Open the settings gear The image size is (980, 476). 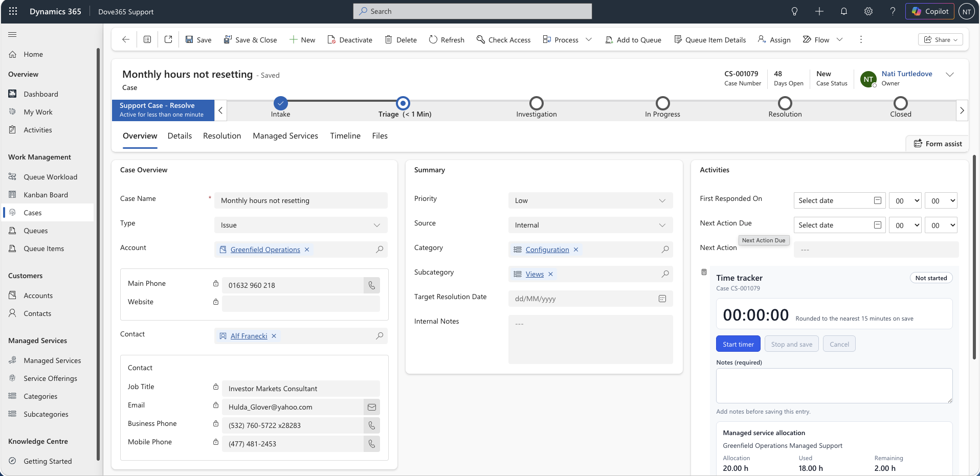pyautogui.click(x=868, y=11)
